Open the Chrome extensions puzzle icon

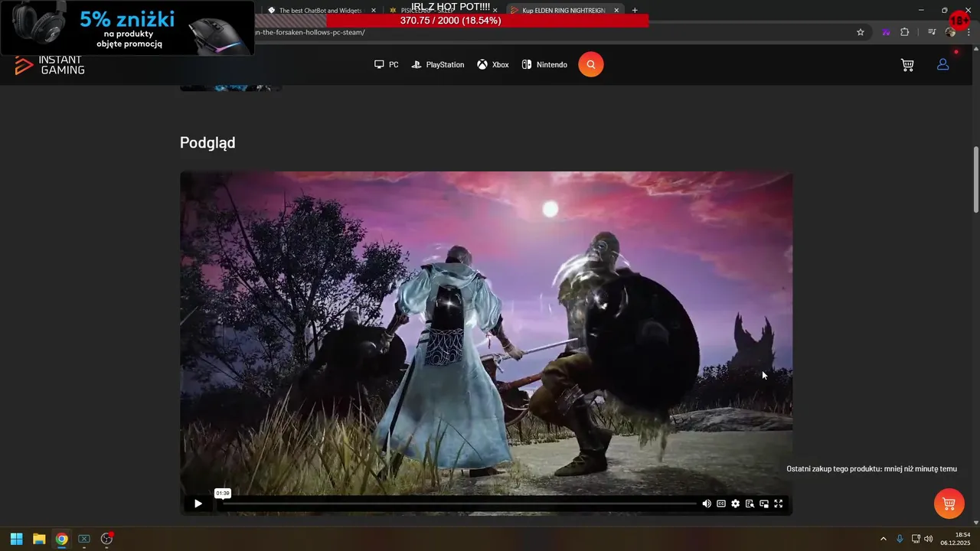pos(905,32)
